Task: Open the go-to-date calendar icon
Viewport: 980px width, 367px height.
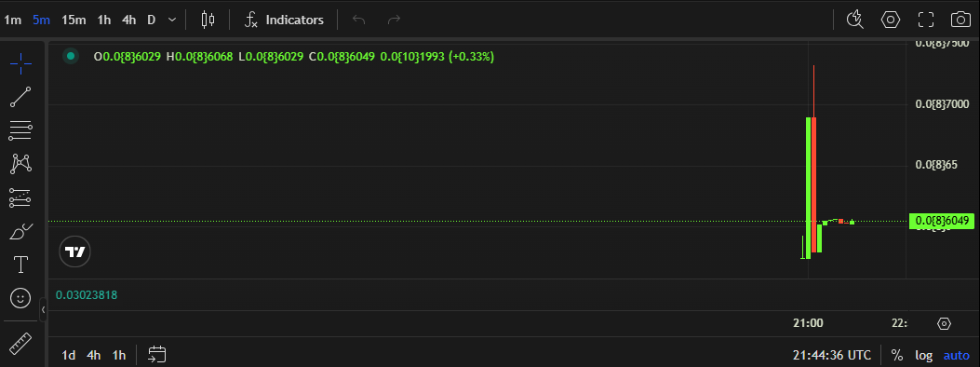Action: tap(157, 355)
